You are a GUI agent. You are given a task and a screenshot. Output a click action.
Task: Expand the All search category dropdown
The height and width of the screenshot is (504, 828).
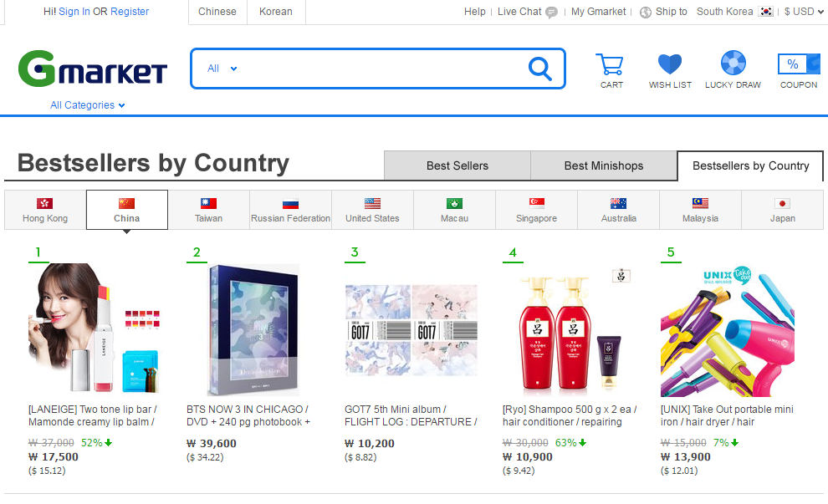point(222,69)
